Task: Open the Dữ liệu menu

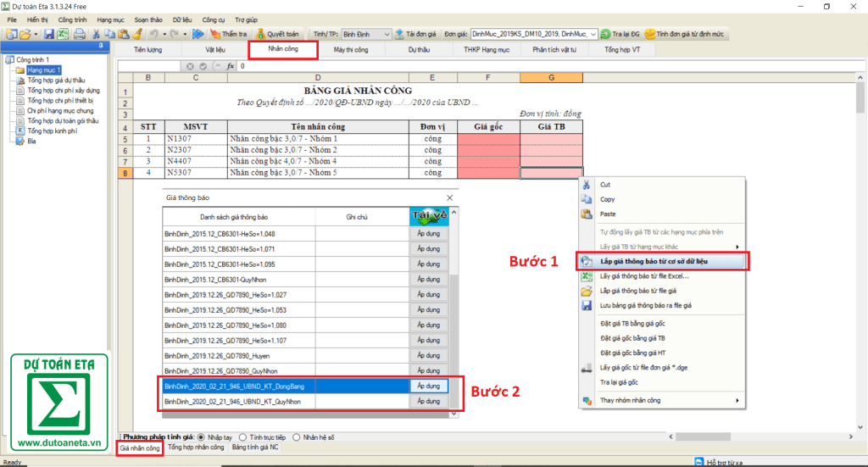Action: pos(182,20)
